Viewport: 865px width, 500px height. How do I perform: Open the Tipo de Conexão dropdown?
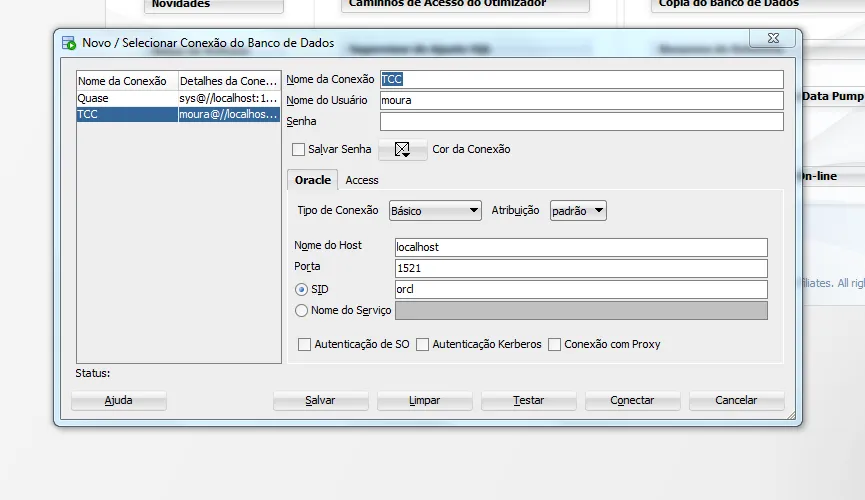click(x=435, y=211)
